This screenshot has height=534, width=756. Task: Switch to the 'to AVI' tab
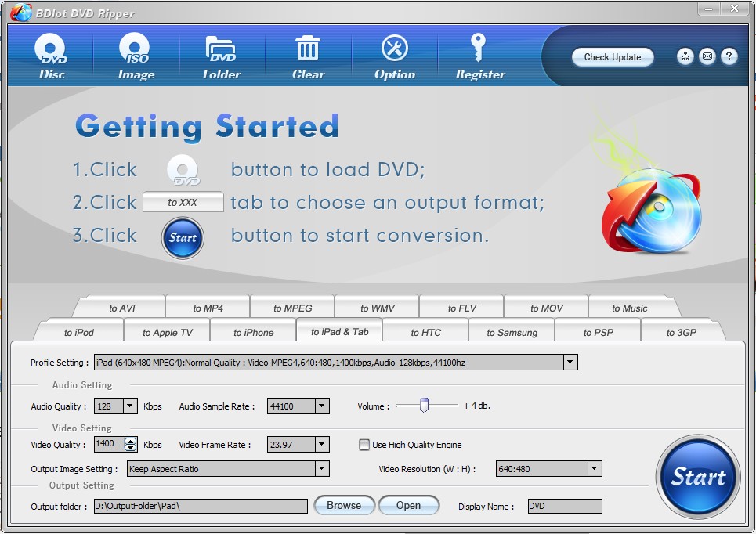(x=121, y=308)
